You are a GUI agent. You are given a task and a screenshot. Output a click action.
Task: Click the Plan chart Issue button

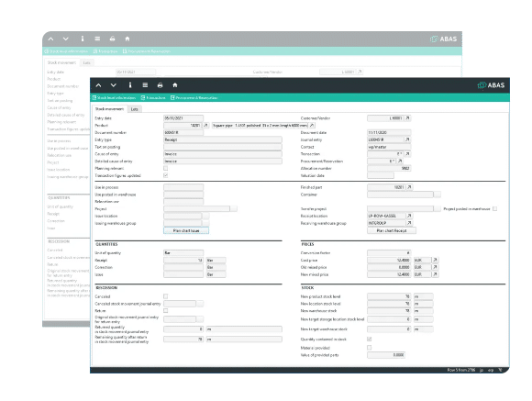point(186,230)
